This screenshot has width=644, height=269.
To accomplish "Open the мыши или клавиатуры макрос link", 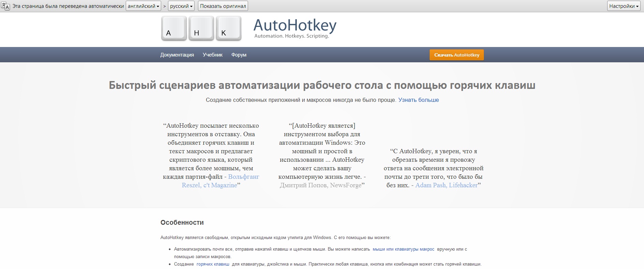I will pyautogui.click(x=403, y=249).
